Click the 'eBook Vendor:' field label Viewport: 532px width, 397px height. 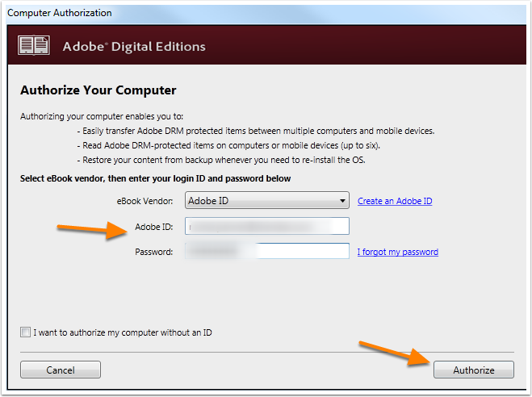(145, 201)
